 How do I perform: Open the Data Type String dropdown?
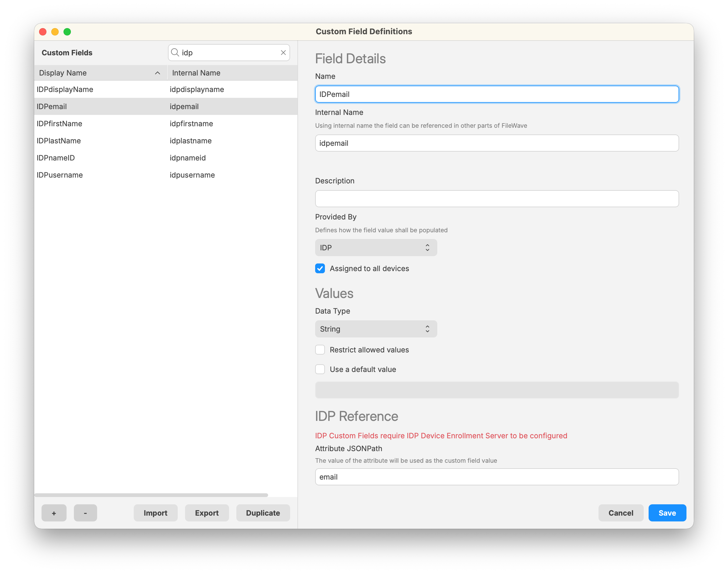376,329
